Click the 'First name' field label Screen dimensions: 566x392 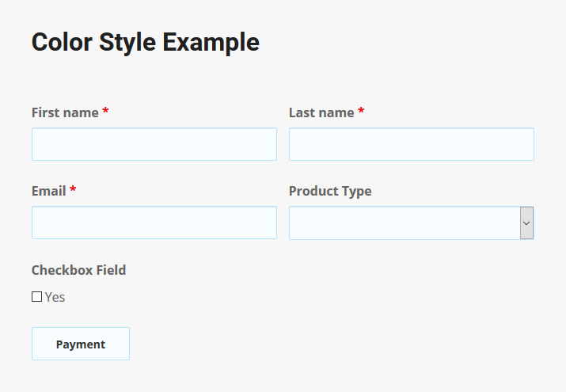tap(65, 112)
